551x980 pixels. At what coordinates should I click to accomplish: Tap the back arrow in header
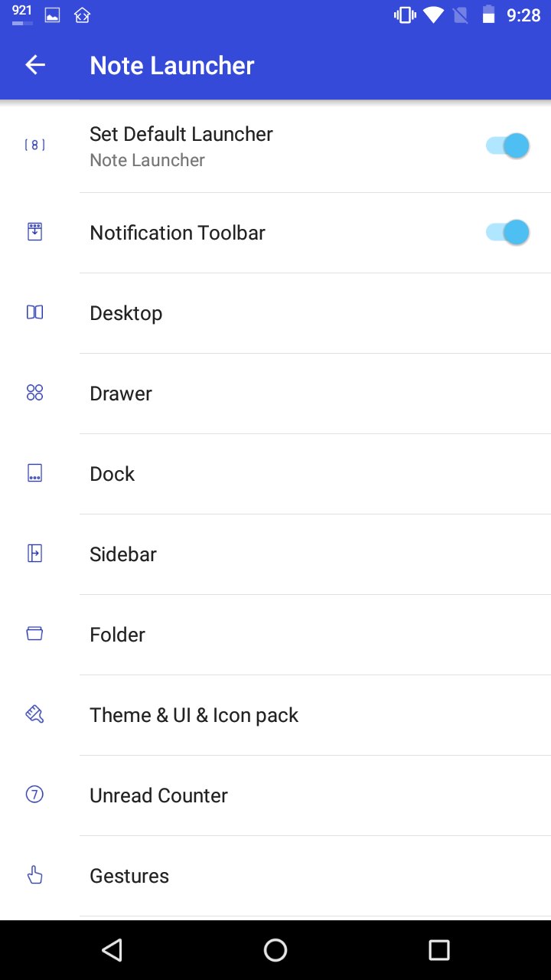point(35,65)
